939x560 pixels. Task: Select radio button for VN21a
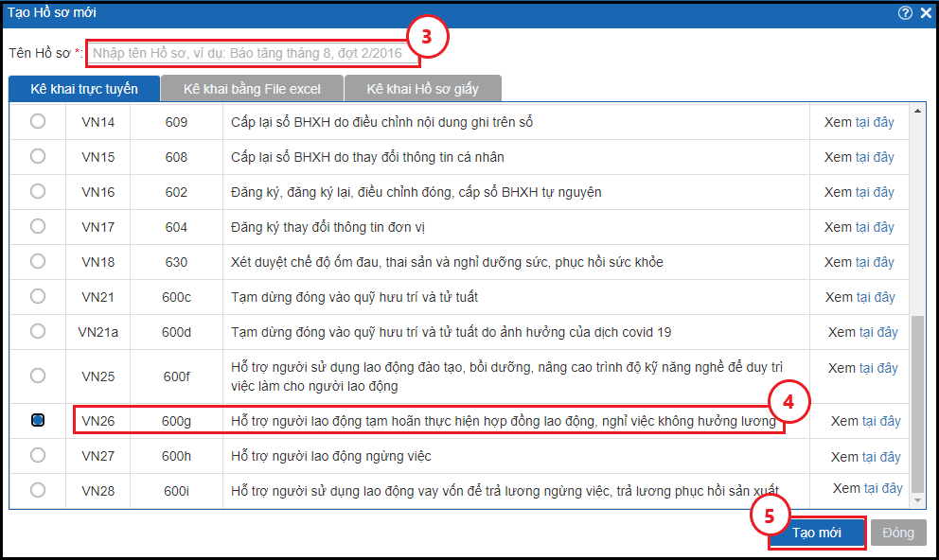[38, 331]
